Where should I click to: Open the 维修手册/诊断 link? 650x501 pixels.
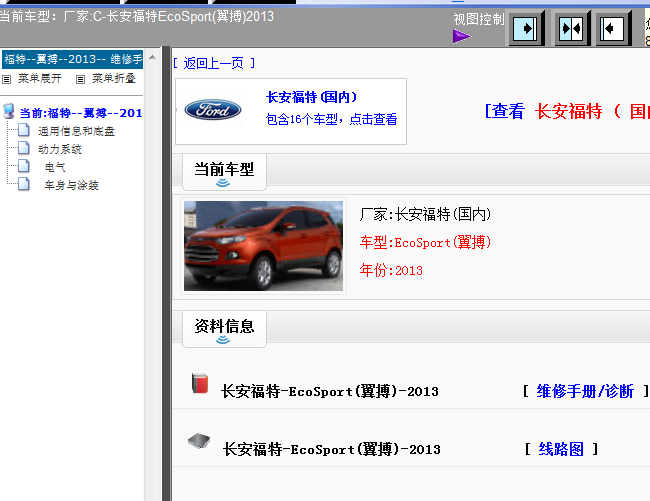[x=585, y=391]
